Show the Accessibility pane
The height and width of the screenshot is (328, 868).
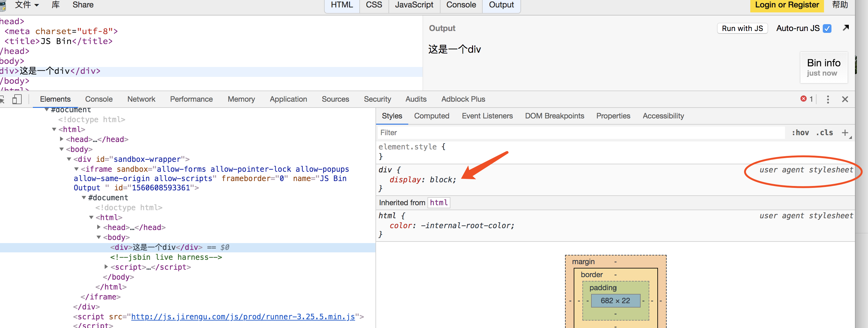pos(663,116)
